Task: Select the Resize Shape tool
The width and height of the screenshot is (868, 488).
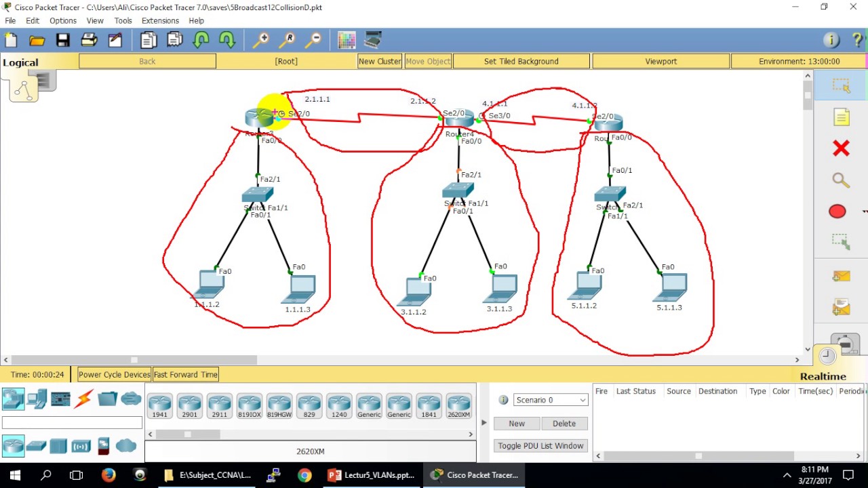Action: click(841, 242)
